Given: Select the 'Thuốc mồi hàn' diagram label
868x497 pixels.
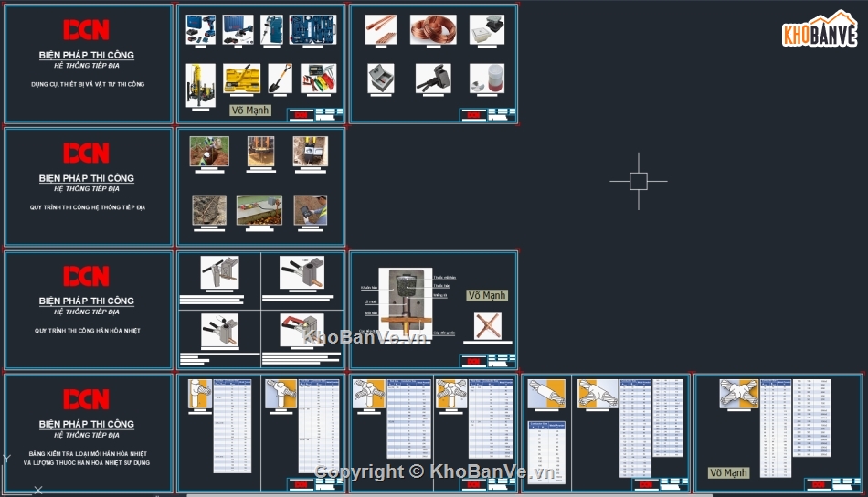Looking at the screenshot, I should click(x=445, y=278).
